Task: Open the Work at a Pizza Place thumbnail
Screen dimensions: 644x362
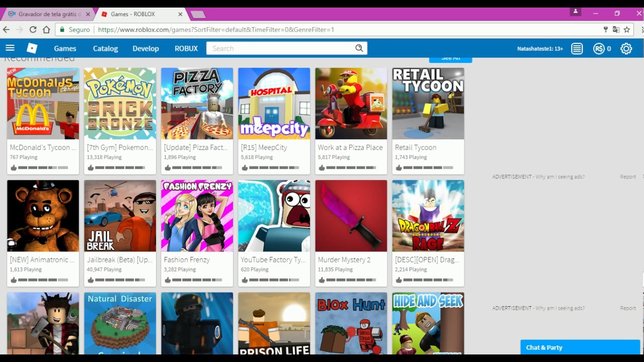Action: coord(351,104)
